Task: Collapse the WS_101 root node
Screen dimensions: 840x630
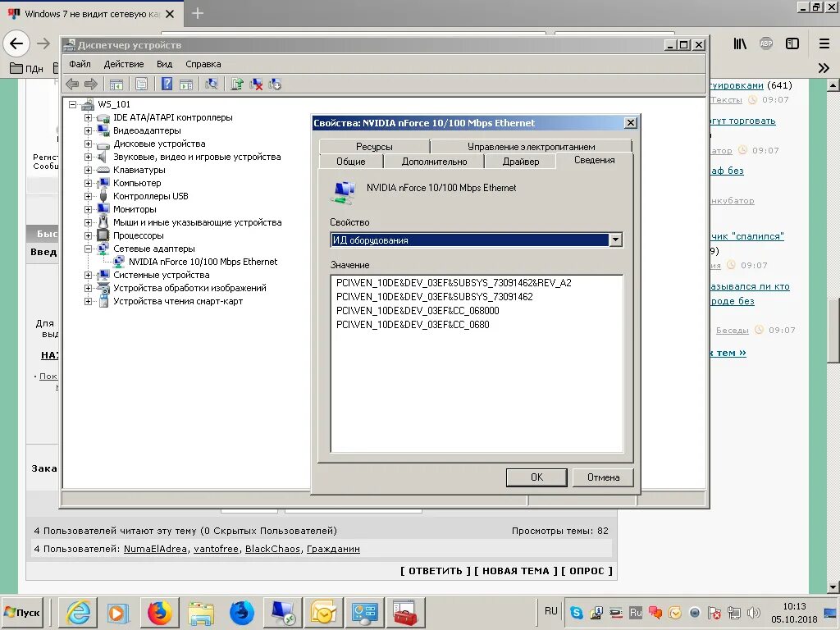Action: 73,104
